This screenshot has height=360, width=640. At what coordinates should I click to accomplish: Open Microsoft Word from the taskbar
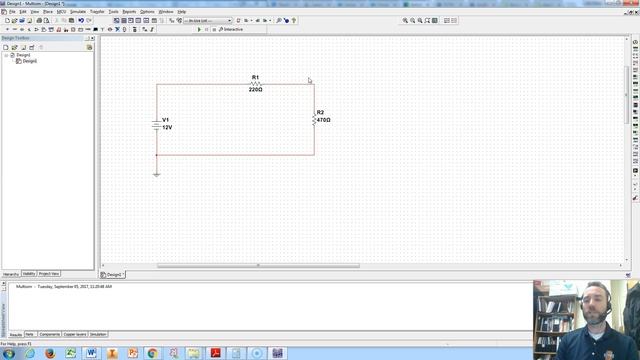pyautogui.click(x=91, y=353)
